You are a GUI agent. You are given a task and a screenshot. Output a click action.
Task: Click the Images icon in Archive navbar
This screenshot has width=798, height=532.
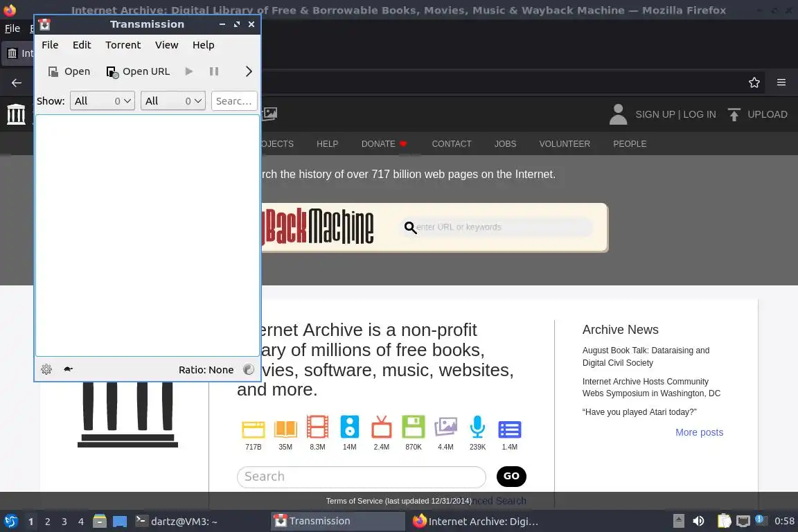269,114
